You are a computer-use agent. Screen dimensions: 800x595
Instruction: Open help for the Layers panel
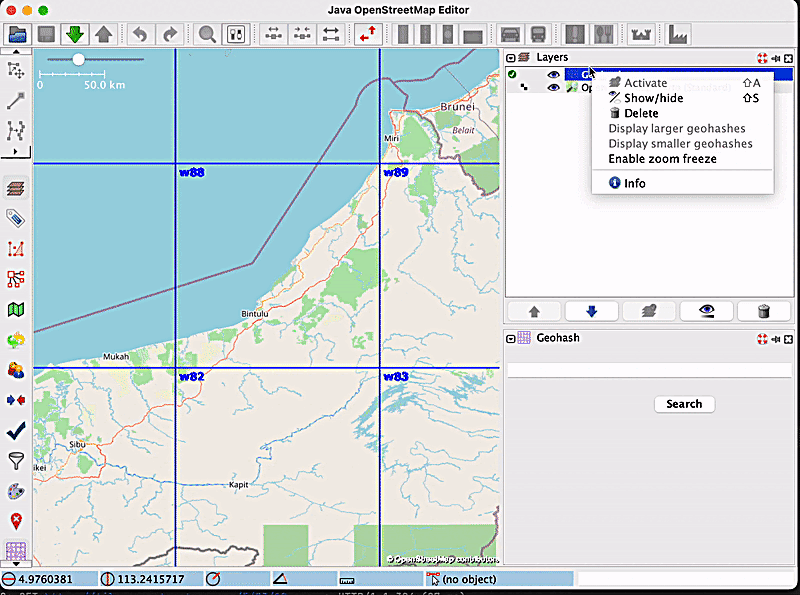(x=762, y=58)
